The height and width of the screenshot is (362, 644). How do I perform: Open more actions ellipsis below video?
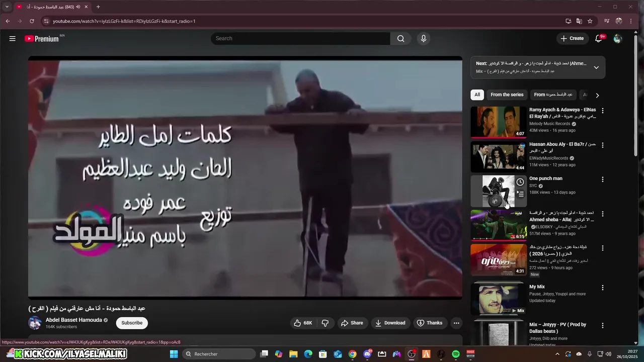pos(456,323)
